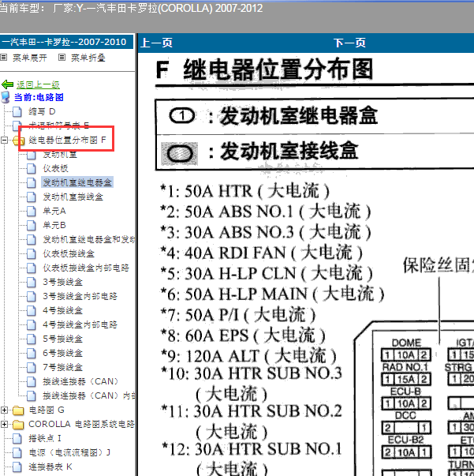
Task: Go to next page with 下一页
Action: click(x=349, y=43)
